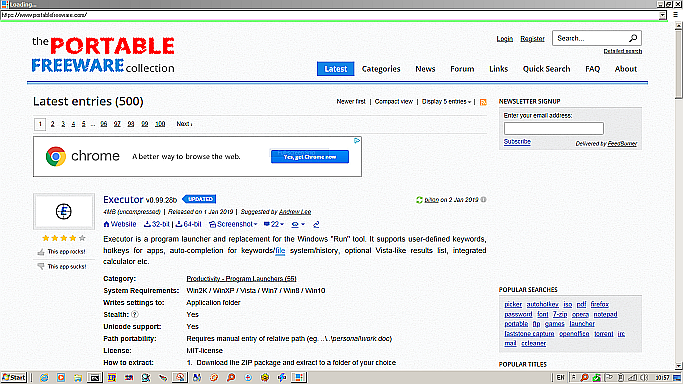Open the Categories menu item
This screenshot has height=384, width=683.
coord(381,69)
